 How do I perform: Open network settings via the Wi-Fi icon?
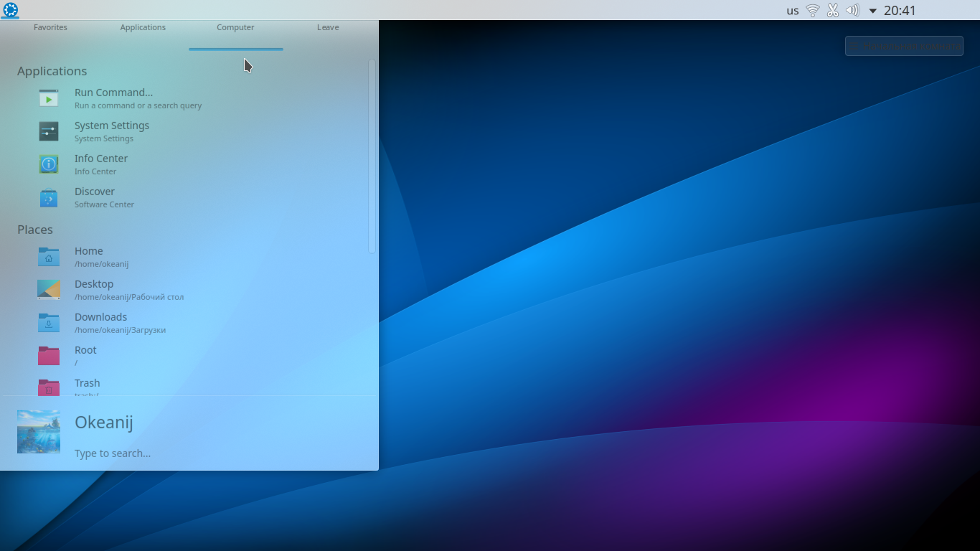tap(812, 10)
